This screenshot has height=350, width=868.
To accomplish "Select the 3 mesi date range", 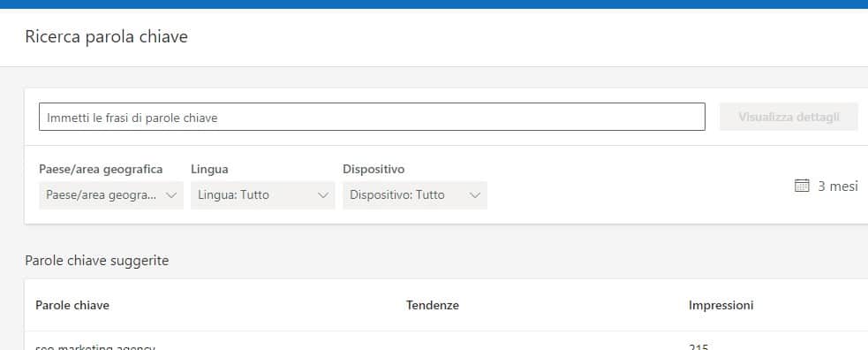I will 838,186.
